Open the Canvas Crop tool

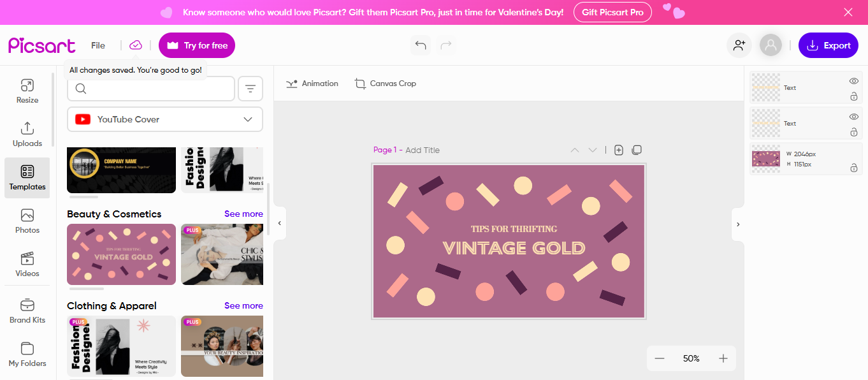(386, 84)
